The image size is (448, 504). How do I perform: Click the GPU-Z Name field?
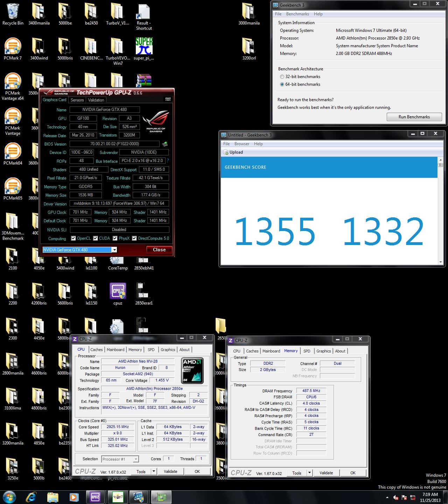(105, 110)
